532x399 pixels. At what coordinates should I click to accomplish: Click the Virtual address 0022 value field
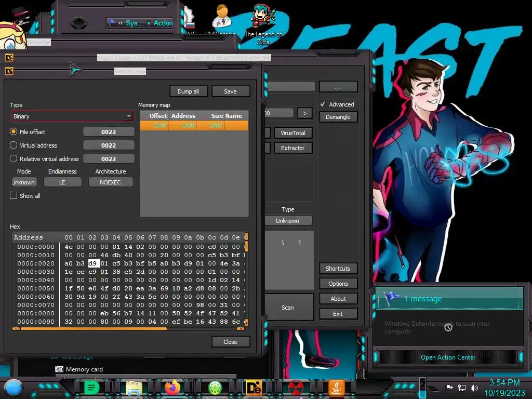pyautogui.click(x=109, y=145)
